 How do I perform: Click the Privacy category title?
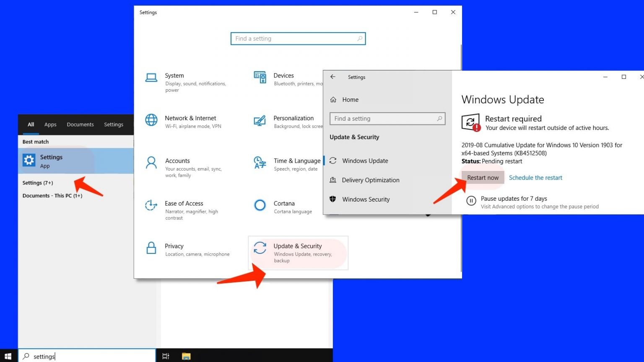pyautogui.click(x=174, y=246)
